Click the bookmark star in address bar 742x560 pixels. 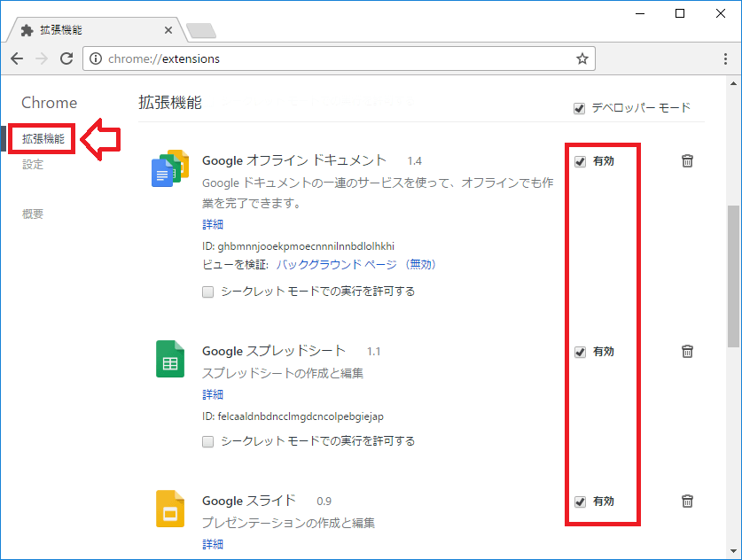pyautogui.click(x=581, y=58)
